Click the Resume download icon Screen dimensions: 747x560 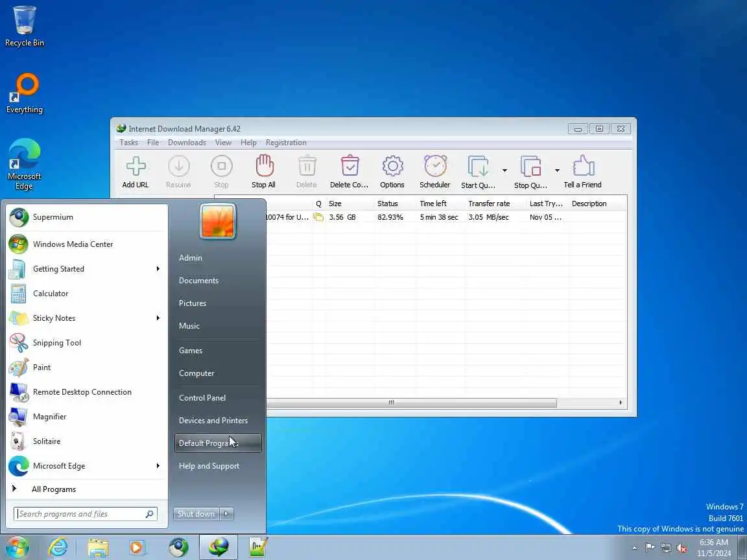click(179, 172)
